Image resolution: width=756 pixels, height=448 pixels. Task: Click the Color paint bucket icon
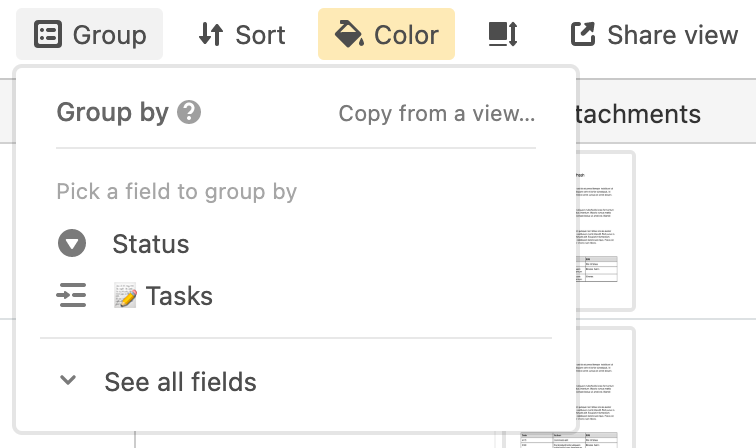pyautogui.click(x=349, y=34)
